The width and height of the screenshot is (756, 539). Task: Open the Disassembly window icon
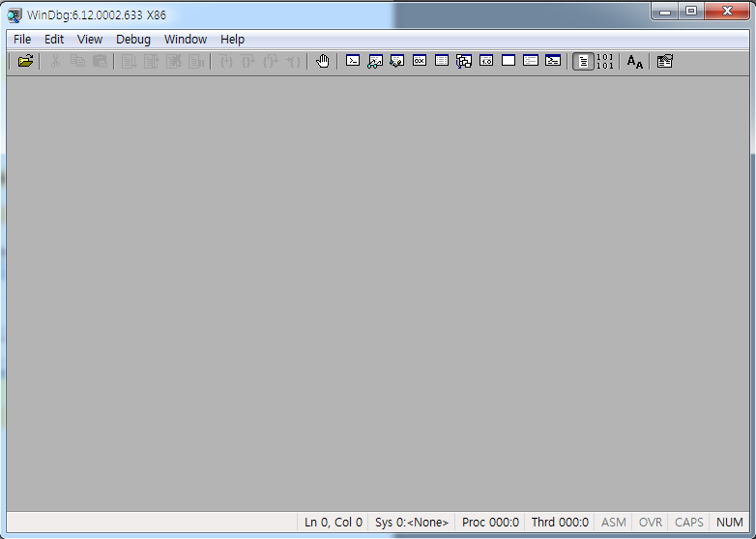486,61
